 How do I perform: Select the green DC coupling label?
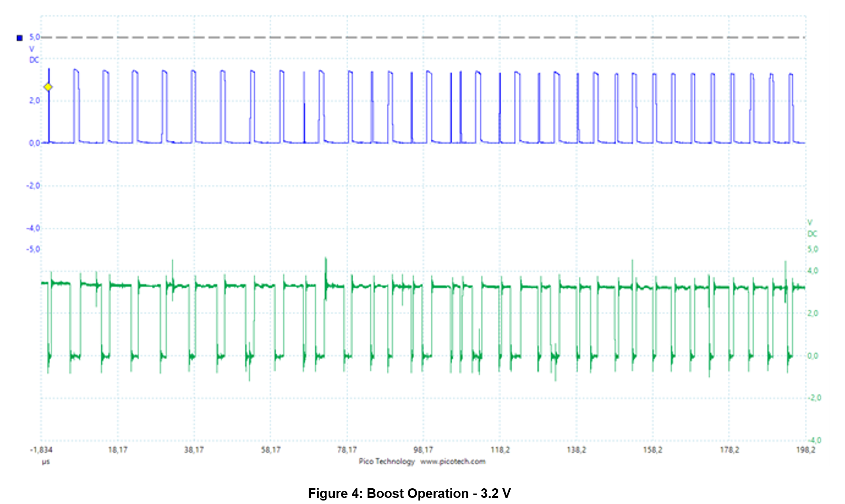812,234
